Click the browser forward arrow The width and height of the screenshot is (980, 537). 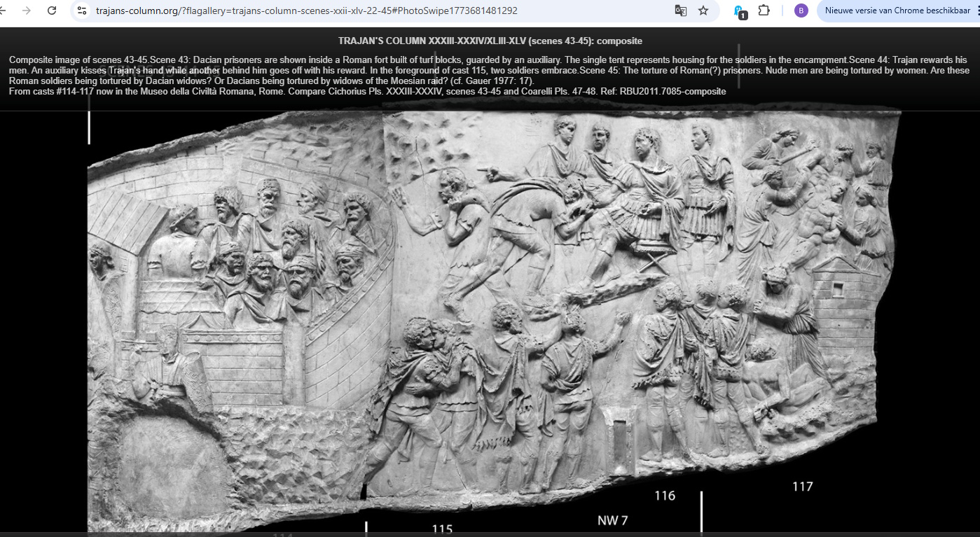(27, 11)
